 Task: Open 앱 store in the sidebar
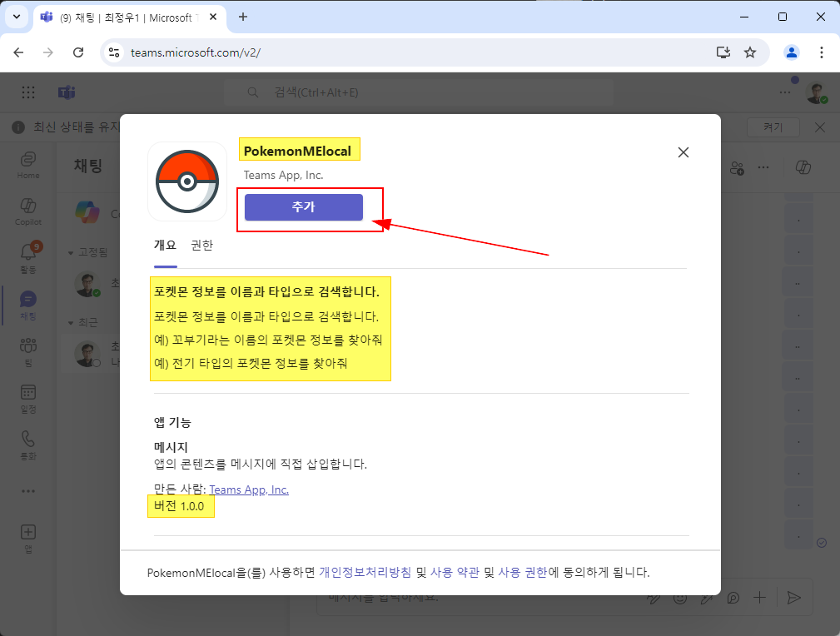click(27, 539)
